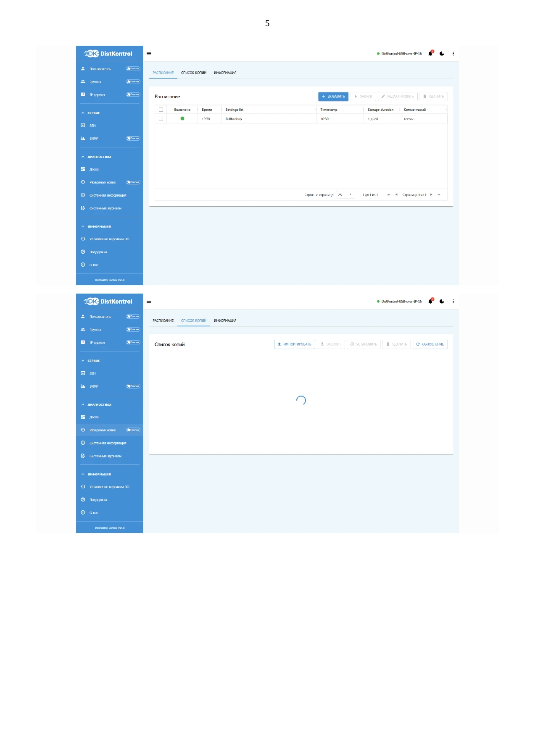Click the Доска dashboard icon in the Расписание screen sidebar
This screenshot has width=535, height=756.
(x=83, y=169)
